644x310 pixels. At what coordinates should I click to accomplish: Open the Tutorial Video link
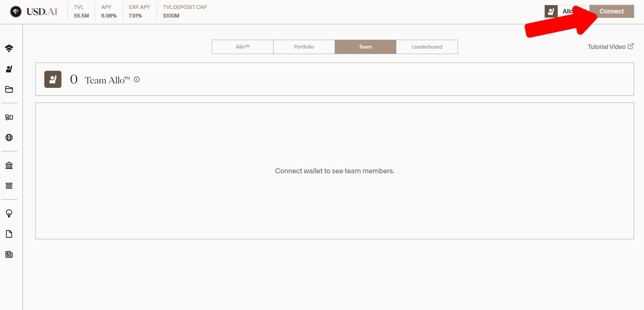click(610, 47)
